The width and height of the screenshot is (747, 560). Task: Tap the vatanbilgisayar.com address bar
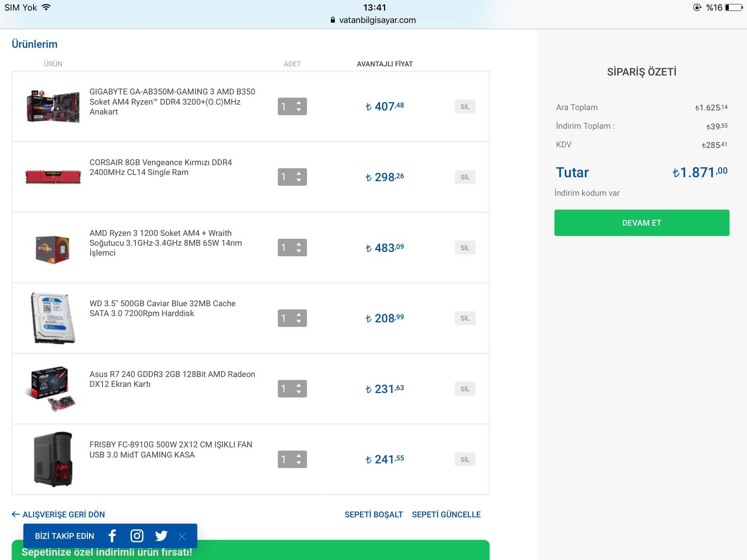coord(373,20)
